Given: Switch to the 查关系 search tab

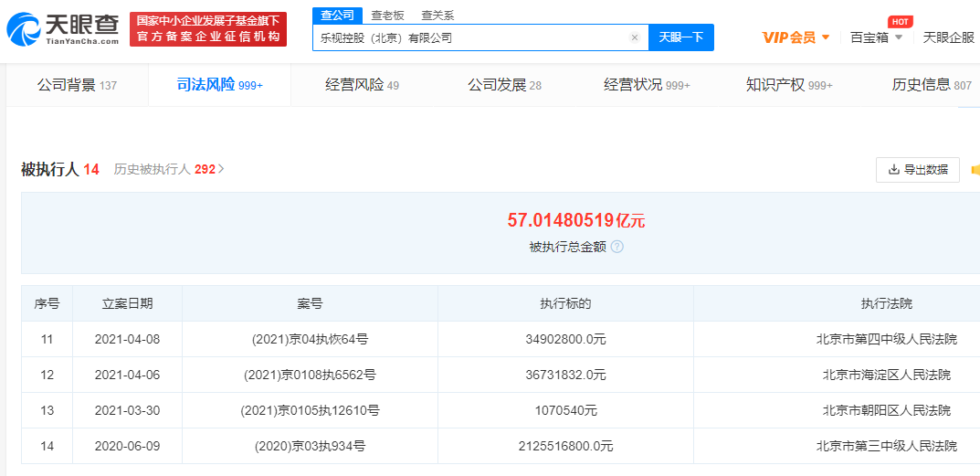Looking at the screenshot, I should tap(438, 16).
